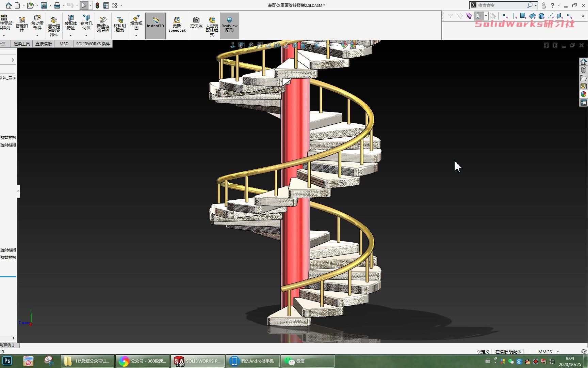Open SOLIDWORKS Resources home in task pane
Image resolution: width=588 pixels, height=368 pixels.
coord(584,62)
